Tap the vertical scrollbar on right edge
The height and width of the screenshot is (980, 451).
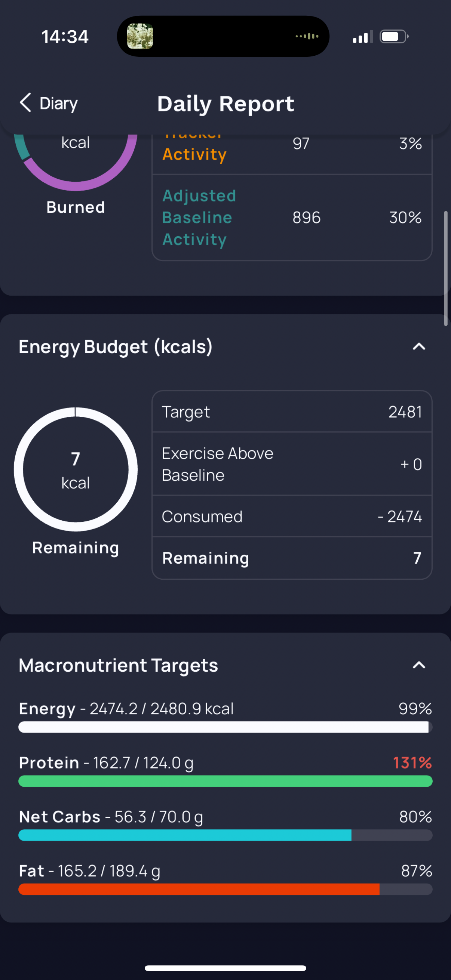coord(446,269)
